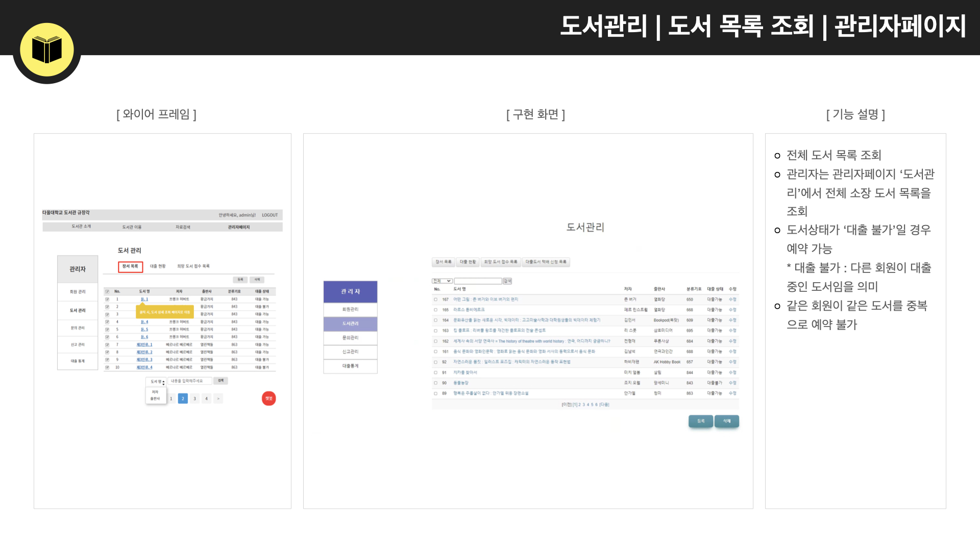Click the teal 등록 register button
Viewport: 980px width, 551px height.
coord(701,421)
